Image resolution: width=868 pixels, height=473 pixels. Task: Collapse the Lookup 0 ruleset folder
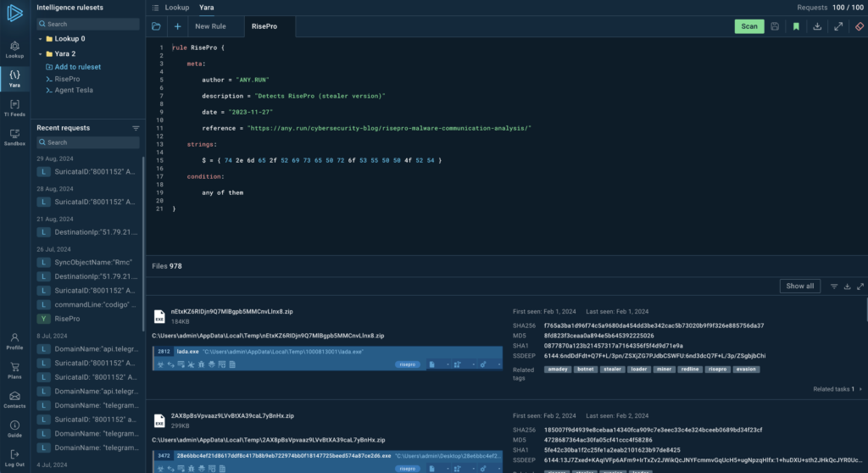click(40, 39)
